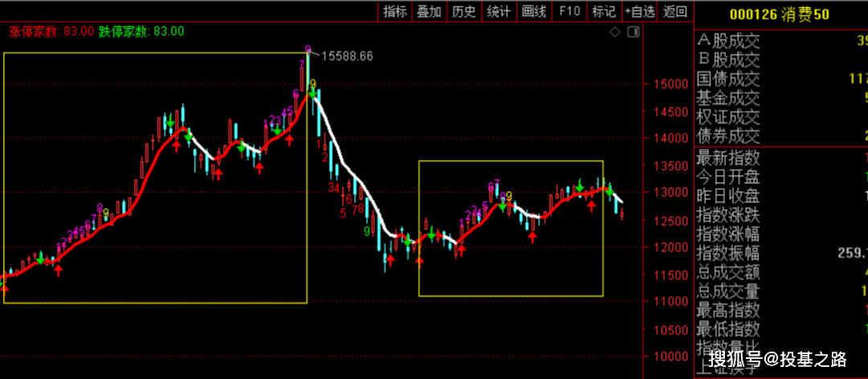Image resolution: width=868 pixels, height=379 pixels.
Task: Open the 指标 indicator menu
Action: [395, 11]
